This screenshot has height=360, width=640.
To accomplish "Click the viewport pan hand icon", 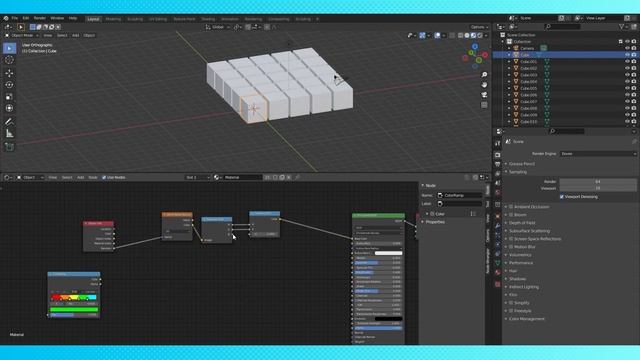I will pos(484,85).
